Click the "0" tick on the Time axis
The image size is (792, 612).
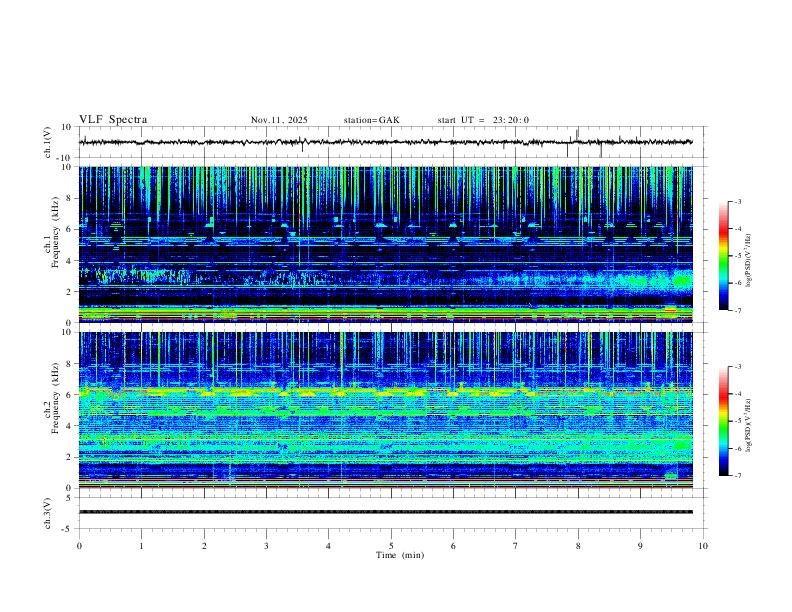79,546
